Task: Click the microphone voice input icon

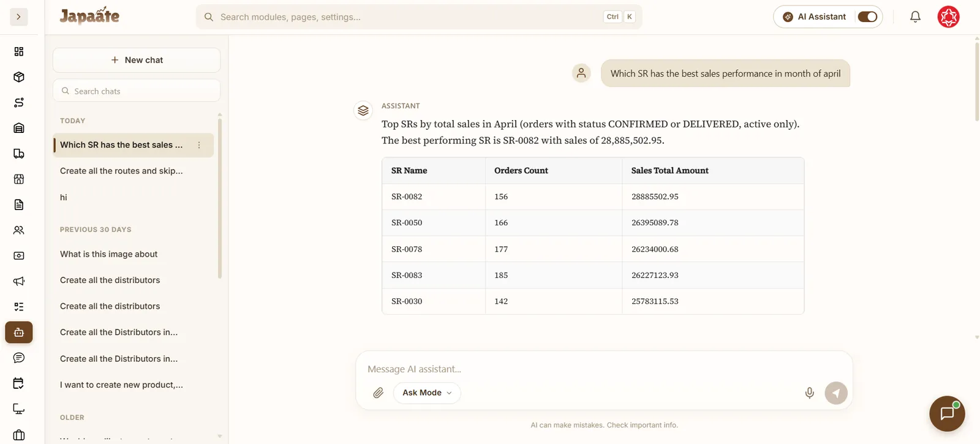Action: coord(809,393)
